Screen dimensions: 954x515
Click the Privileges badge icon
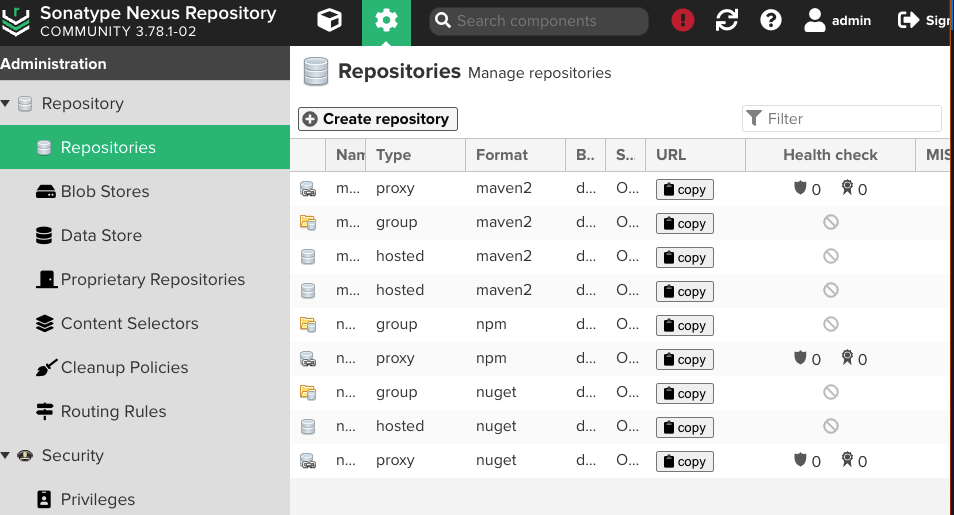point(44,499)
